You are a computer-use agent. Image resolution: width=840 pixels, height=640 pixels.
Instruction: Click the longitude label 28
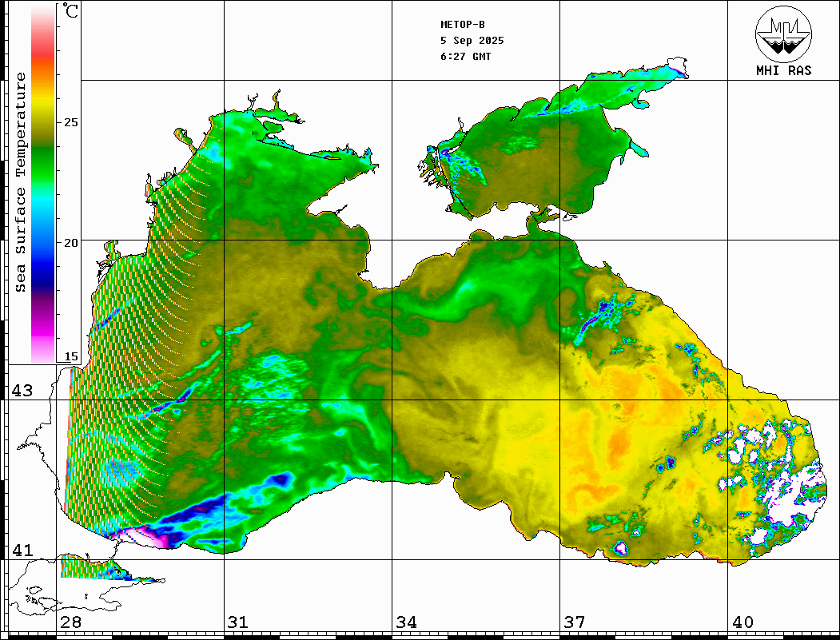[70, 622]
